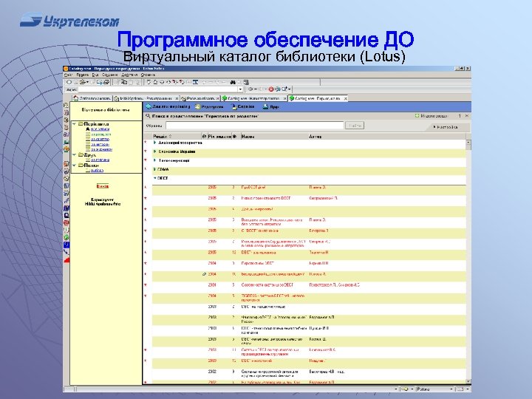Click the binoculars search toolbar icon
The image size is (532, 399).
point(233,82)
